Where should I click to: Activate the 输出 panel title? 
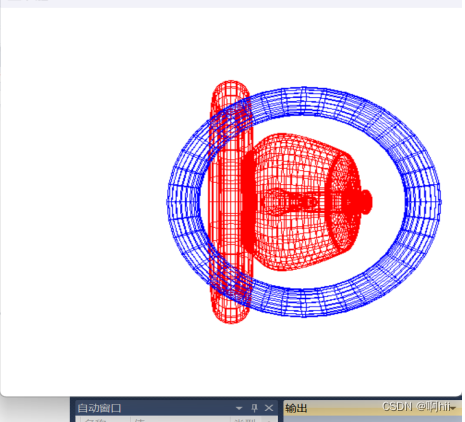pos(296,408)
